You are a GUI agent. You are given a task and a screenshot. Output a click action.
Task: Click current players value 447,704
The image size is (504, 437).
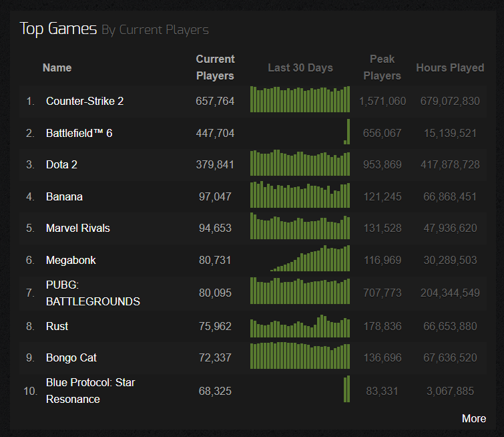(215, 133)
